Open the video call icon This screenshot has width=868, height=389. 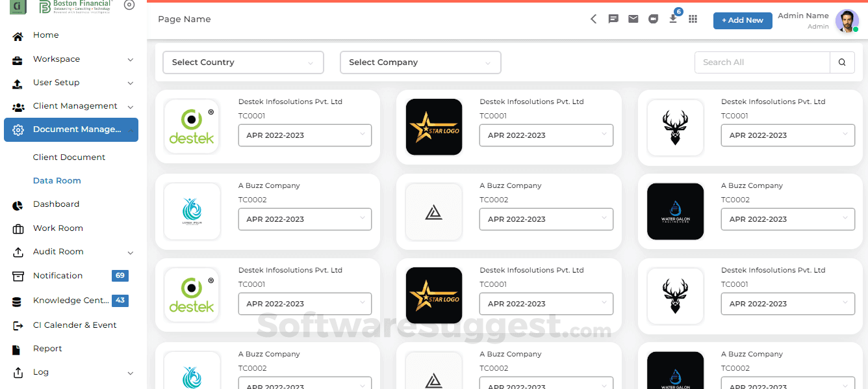[653, 20]
